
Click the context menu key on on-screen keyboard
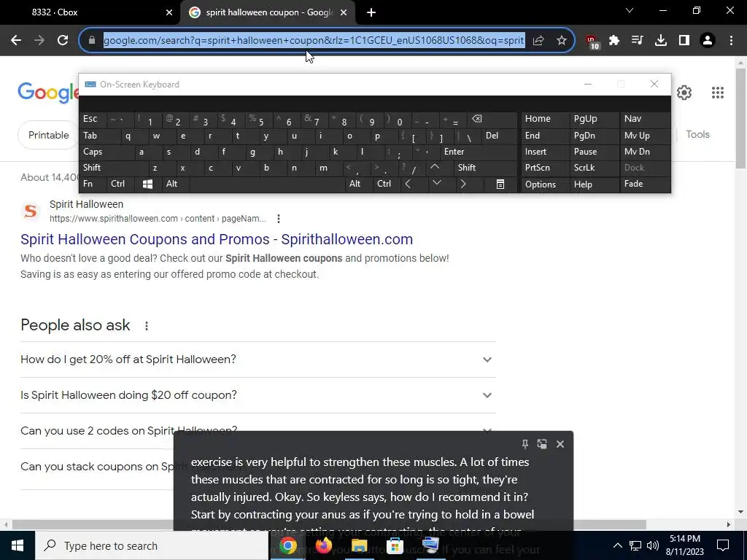pos(500,184)
